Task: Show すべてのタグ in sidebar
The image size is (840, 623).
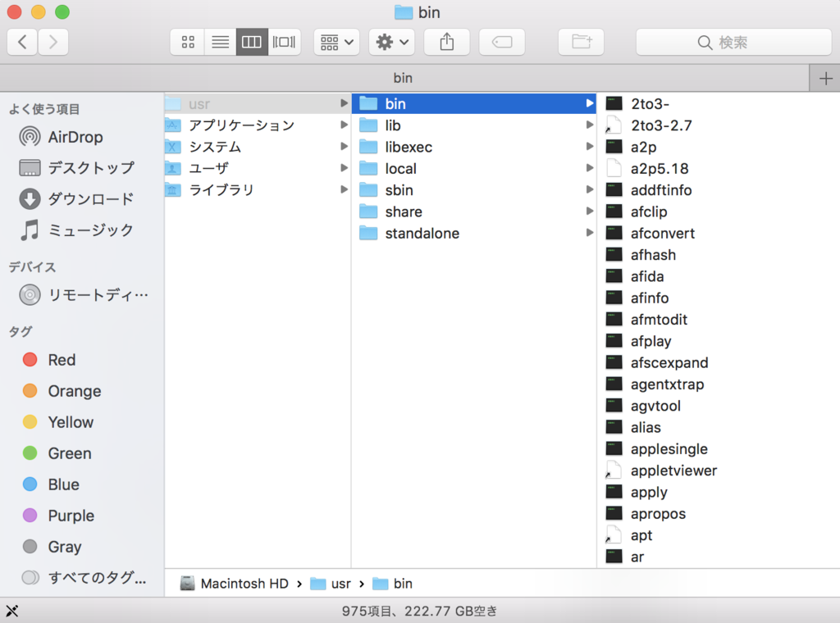Action: click(84, 578)
